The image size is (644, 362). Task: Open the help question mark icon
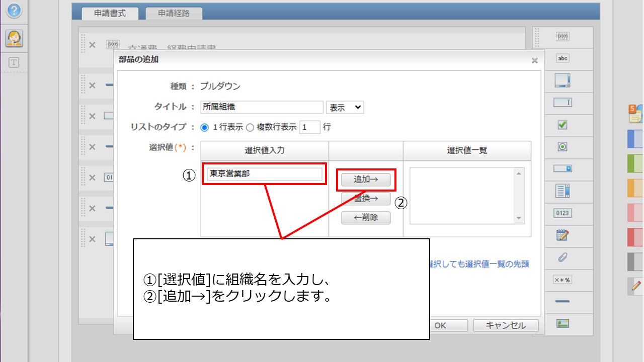pos(14,10)
